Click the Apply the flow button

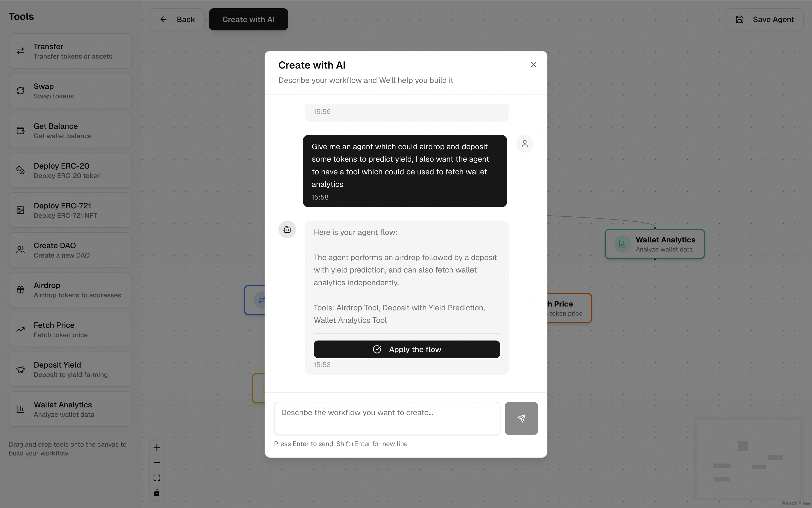(407, 349)
